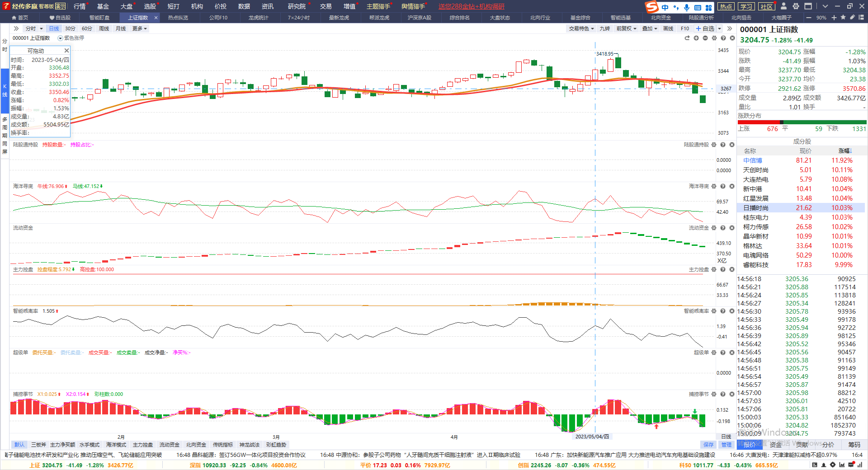
Task: Expand the 分时 period dropdown arrow
Action: point(41,28)
